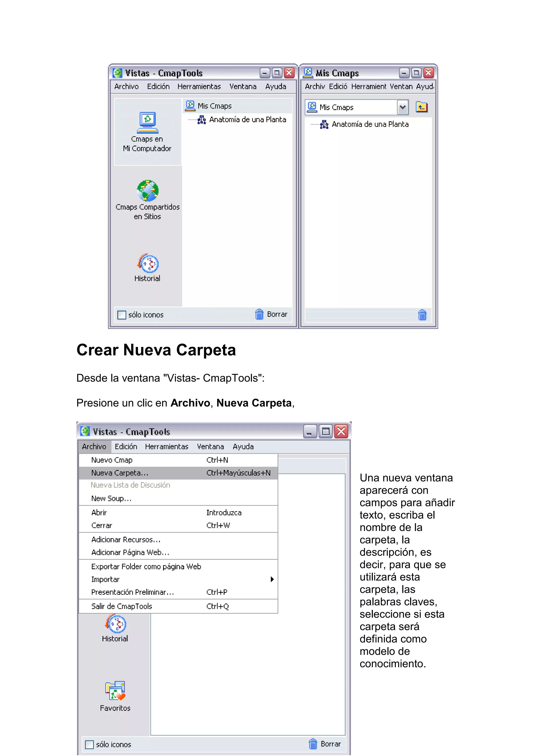Open Ventan menu in Mis Cmaps window
Image resolution: width=534 pixels, height=756 pixels.
click(x=401, y=86)
